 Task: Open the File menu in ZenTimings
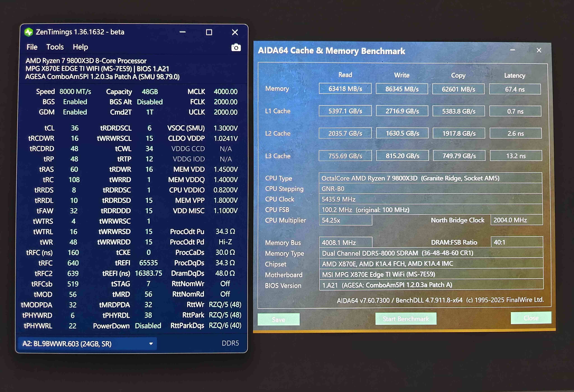[32, 47]
